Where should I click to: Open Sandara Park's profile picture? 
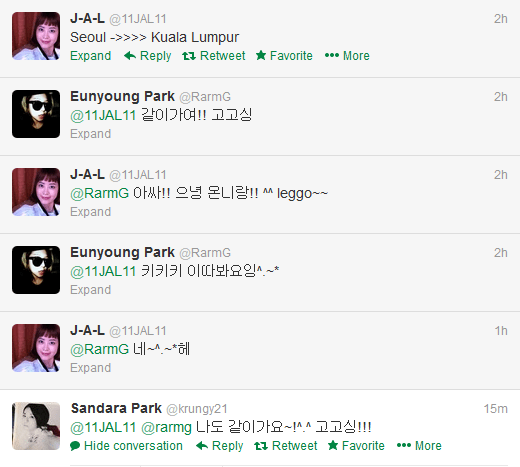(x=36, y=426)
